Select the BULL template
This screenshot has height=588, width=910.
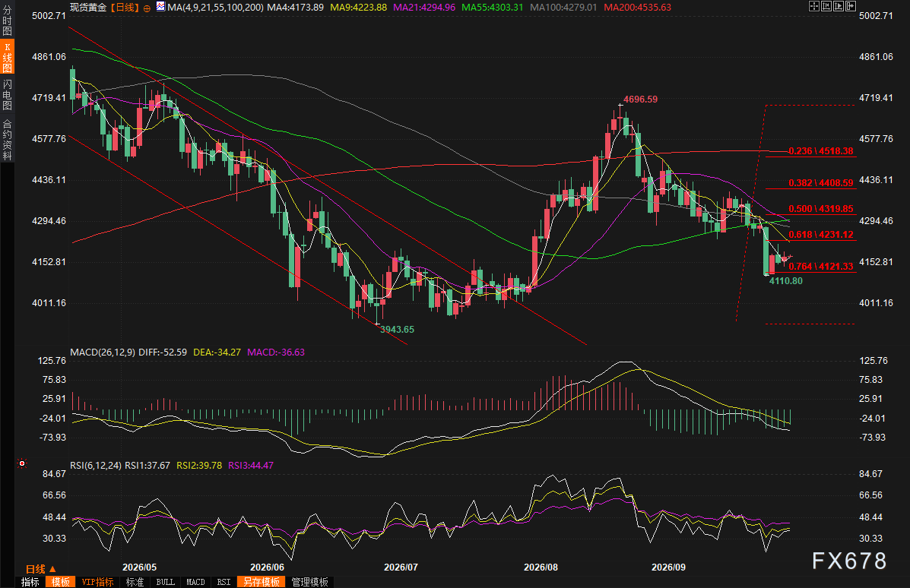(166, 582)
